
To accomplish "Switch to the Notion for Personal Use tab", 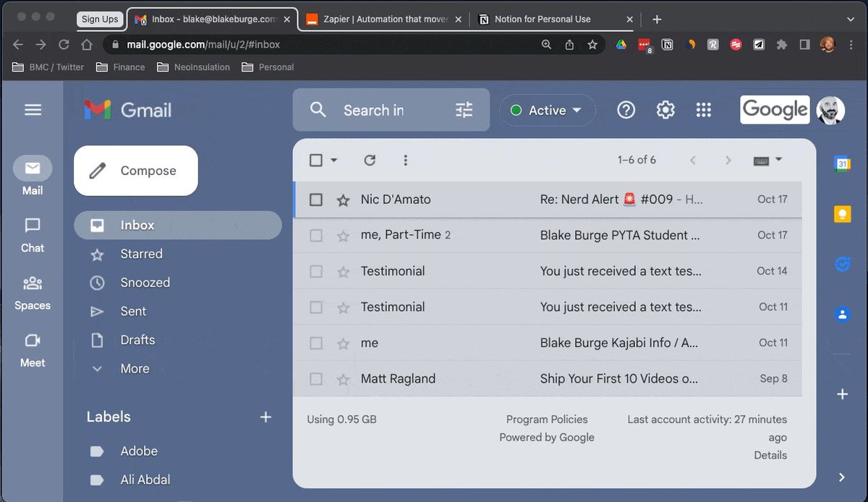I will coord(556,20).
